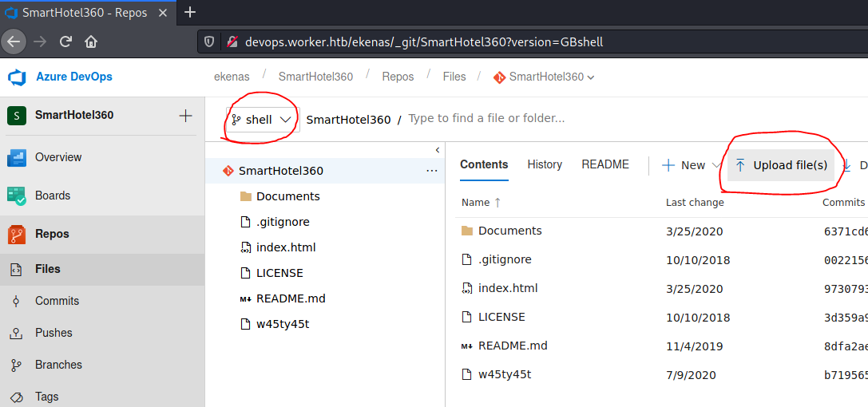868x407 pixels.
Task: Click the browser address bar
Action: (532, 41)
